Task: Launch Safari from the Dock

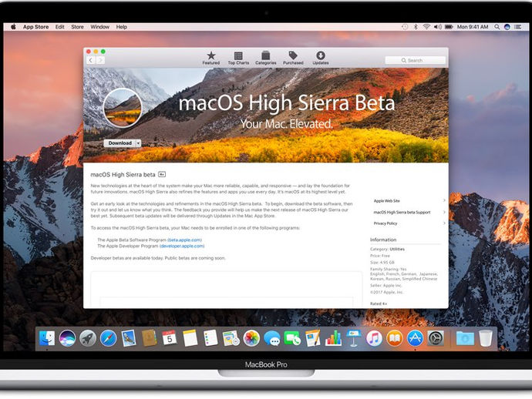Action: (108, 338)
